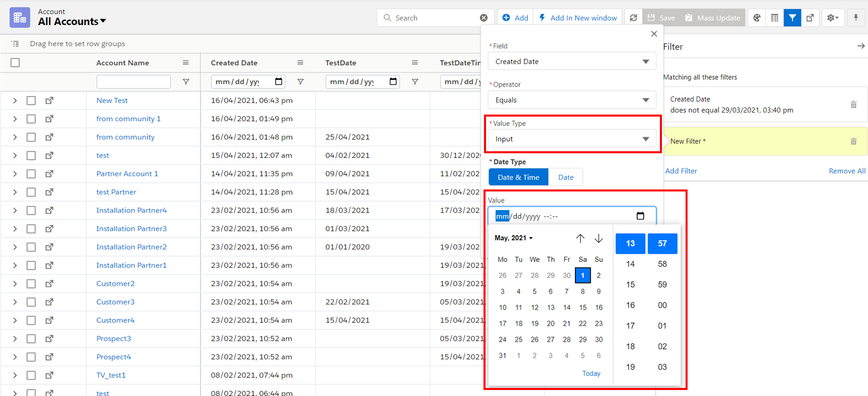Click the Add Filter link

[x=681, y=171]
